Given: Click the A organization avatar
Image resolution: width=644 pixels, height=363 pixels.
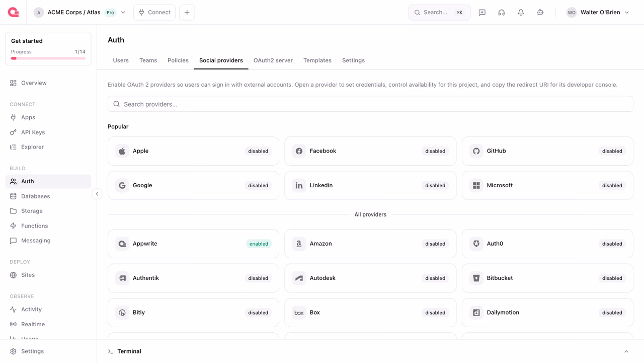Looking at the screenshot, I should point(39,13).
